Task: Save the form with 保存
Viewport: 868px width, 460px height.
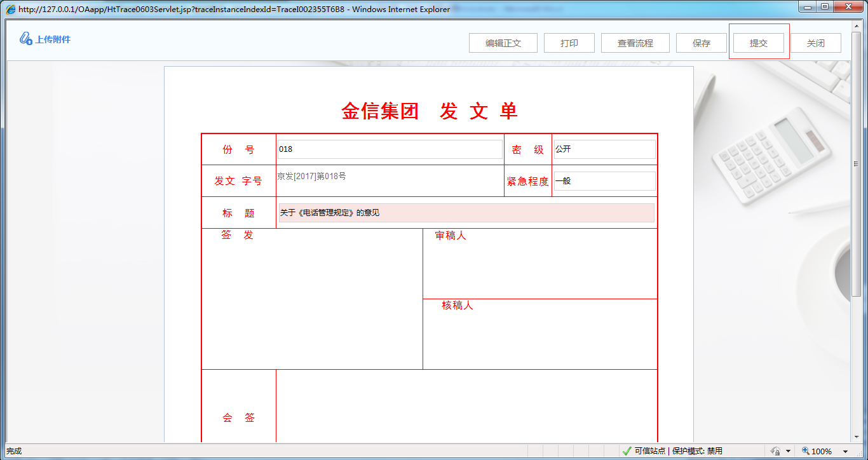Action: point(701,43)
